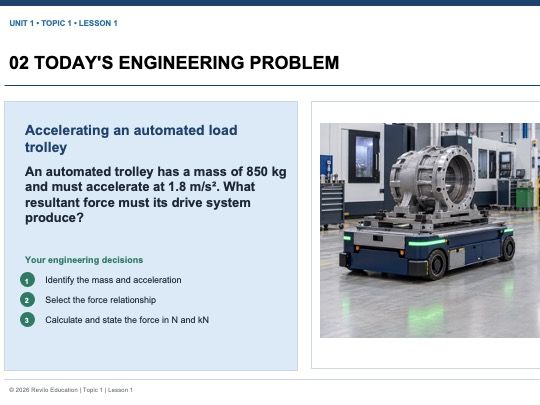The image size is (540, 405).
Task: Click the automated trolley factory photo
Action: (430, 230)
